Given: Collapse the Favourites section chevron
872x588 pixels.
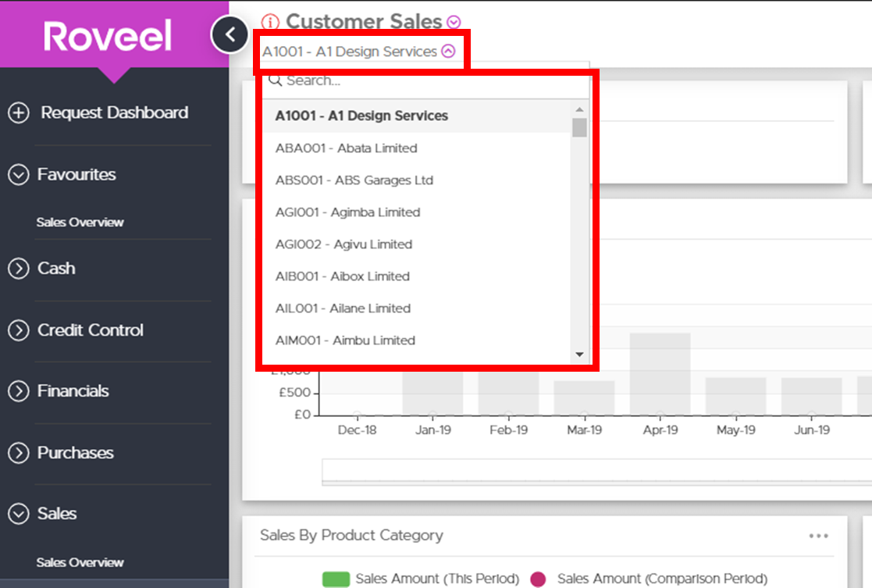Looking at the screenshot, I should tap(19, 175).
